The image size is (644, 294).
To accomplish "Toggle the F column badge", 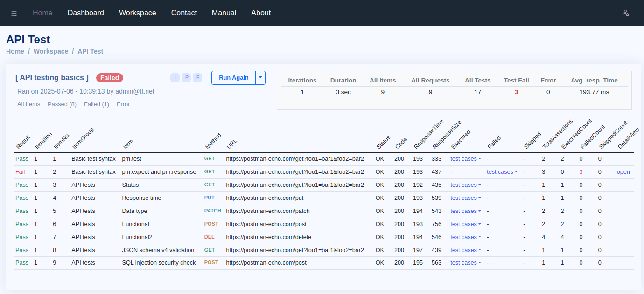I will pyautogui.click(x=197, y=77).
